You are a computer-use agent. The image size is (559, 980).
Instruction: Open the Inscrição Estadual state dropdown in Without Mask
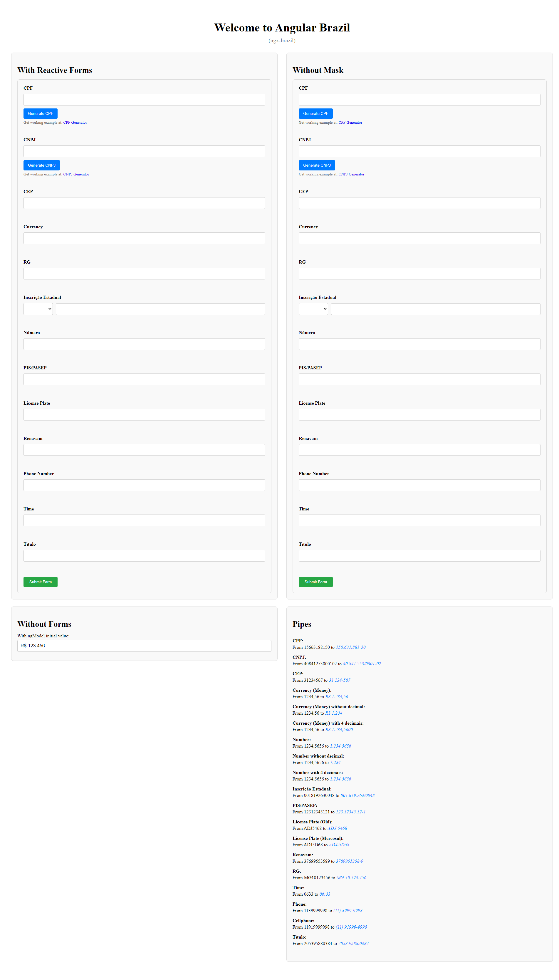pos(313,309)
